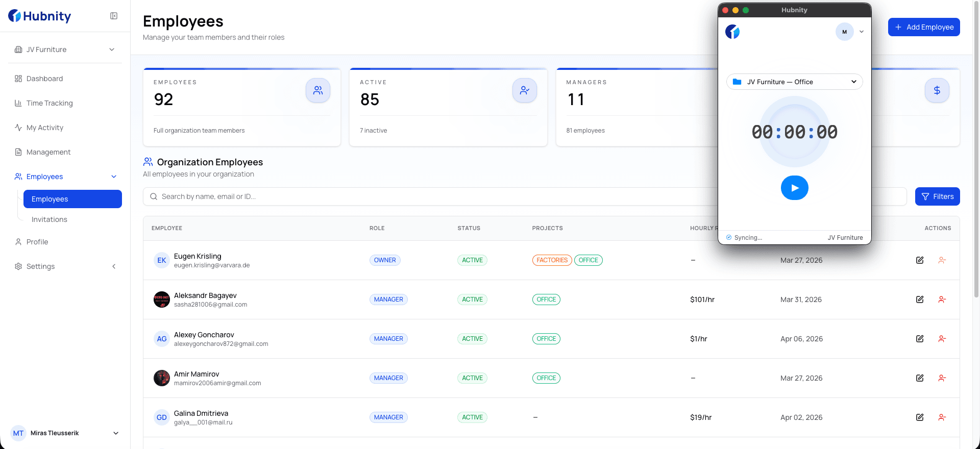Image resolution: width=980 pixels, height=449 pixels.
Task: Go to Dashboard in the sidebar
Action: pos(44,79)
